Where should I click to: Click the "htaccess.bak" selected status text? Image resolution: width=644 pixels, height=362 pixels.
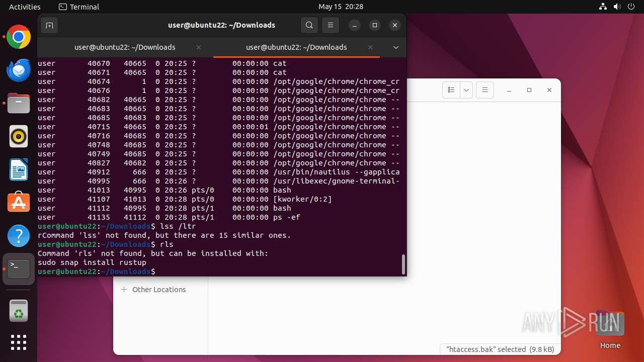pos(500,349)
